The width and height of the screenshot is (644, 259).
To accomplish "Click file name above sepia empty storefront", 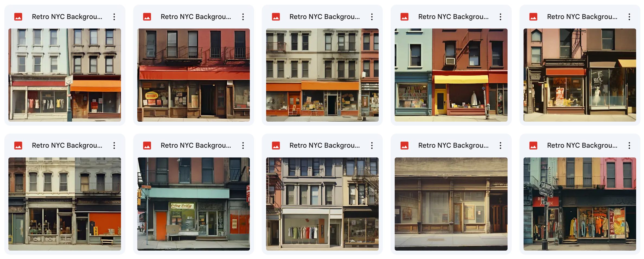I will (x=453, y=146).
